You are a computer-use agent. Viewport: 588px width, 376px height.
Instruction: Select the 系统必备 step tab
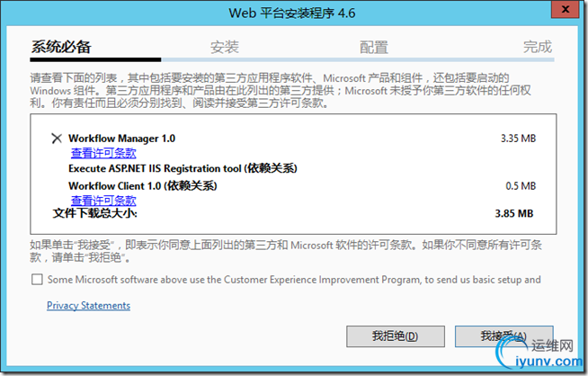click(61, 48)
